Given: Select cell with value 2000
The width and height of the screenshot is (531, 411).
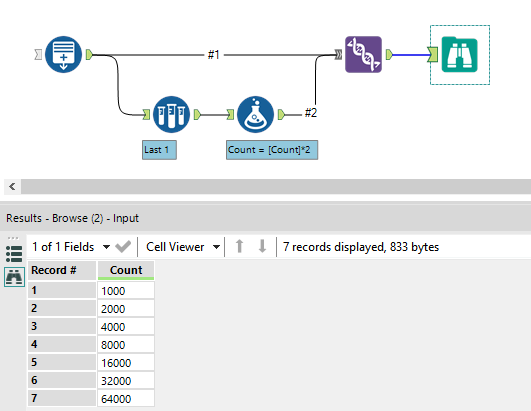Looking at the screenshot, I should tap(126, 308).
